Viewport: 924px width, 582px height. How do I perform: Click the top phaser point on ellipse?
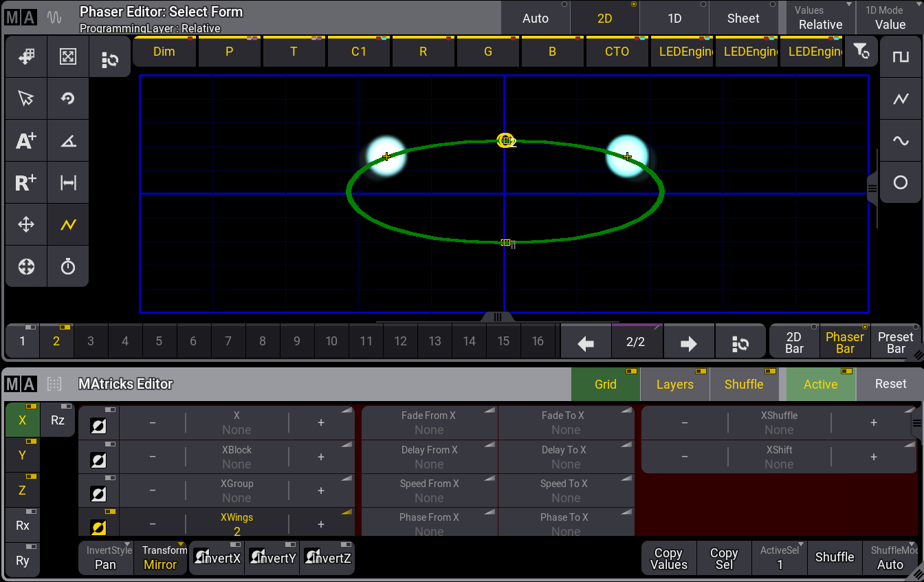505,140
